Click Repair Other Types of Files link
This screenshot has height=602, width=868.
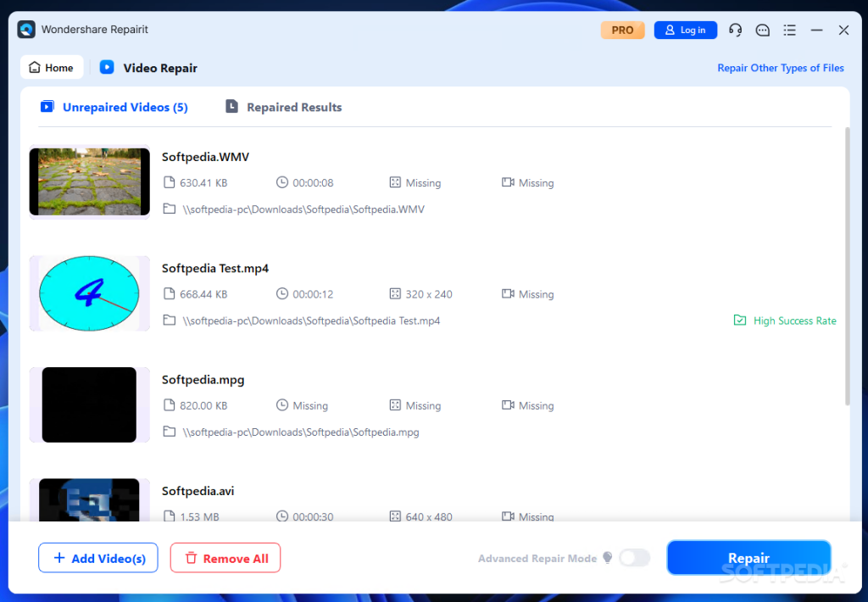click(x=781, y=68)
